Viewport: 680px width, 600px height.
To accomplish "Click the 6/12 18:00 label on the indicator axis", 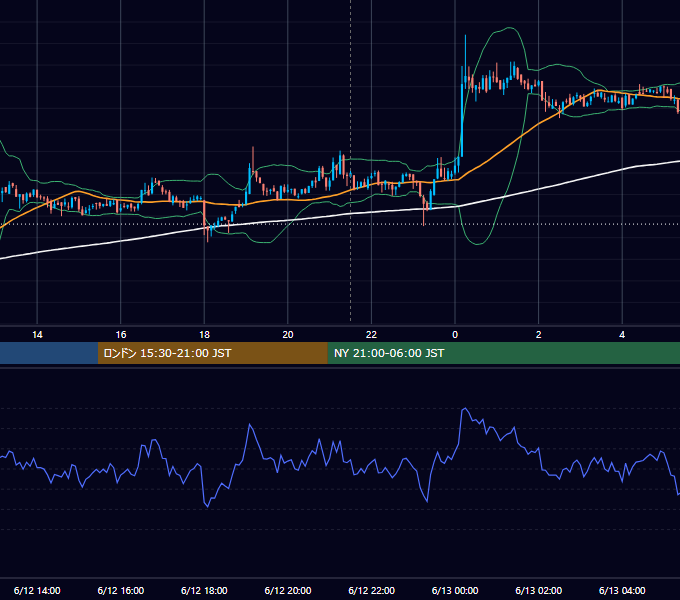I will pos(204,590).
